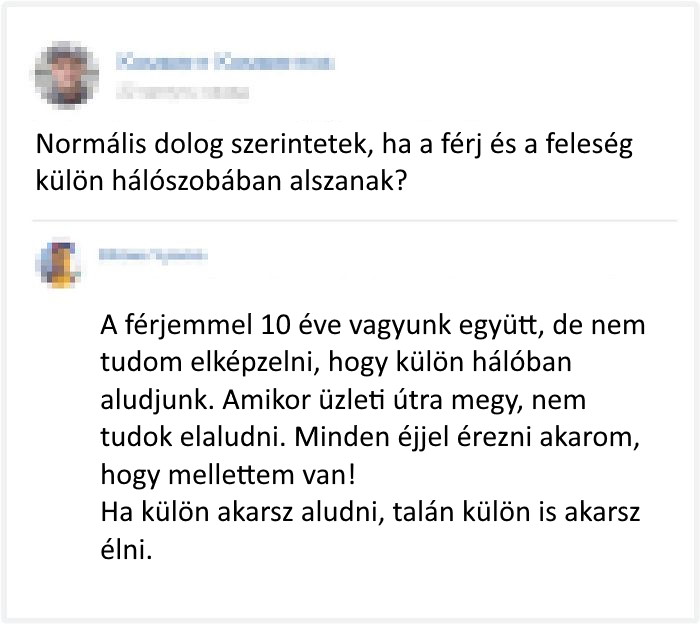Image resolution: width=700 pixels, height=624 pixels.
Task: Click the line "hogy mellettem van!"
Action: (228, 475)
